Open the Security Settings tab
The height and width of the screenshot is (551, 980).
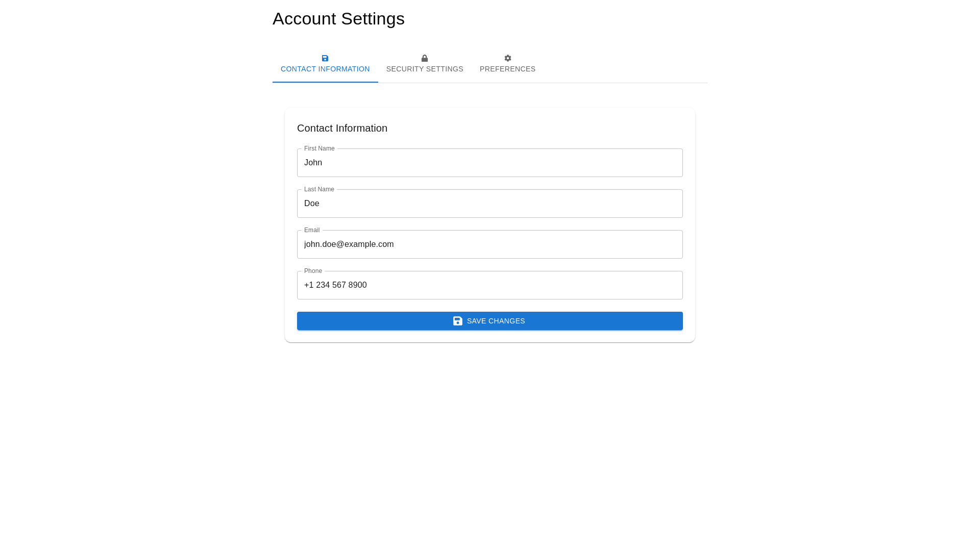(425, 69)
